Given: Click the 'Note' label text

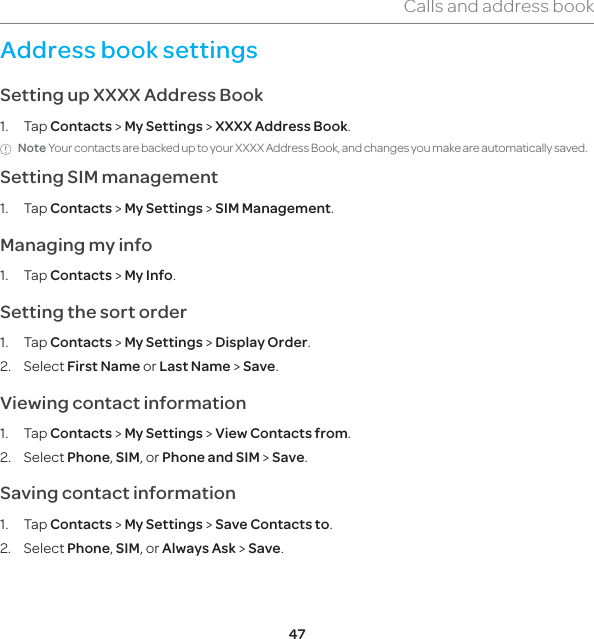Looking at the screenshot, I should tap(32, 148).
